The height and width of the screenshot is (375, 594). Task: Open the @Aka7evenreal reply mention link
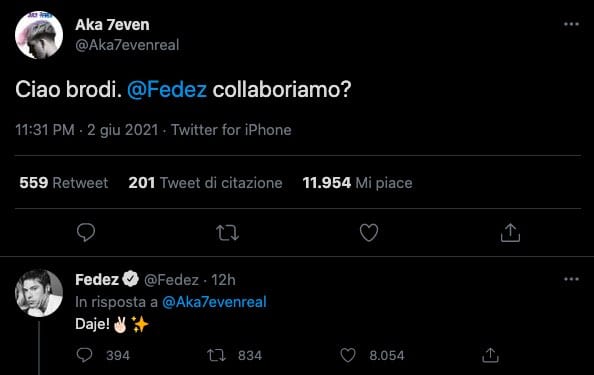[214, 302]
